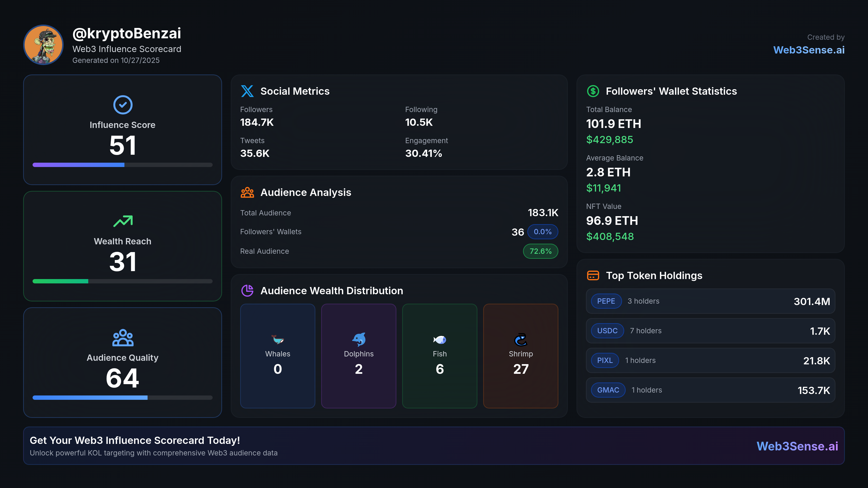The image size is (868, 488).
Task: Click the dollar icon next to Followers' Wallet Statistics
Action: coord(593,91)
